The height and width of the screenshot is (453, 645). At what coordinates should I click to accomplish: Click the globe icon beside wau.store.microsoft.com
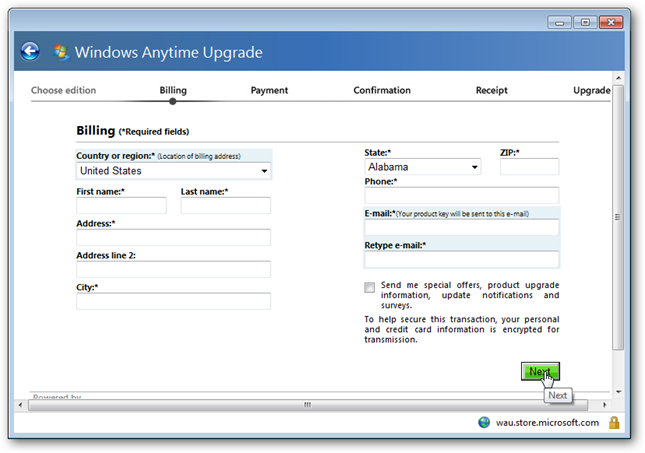coord(484,423)
